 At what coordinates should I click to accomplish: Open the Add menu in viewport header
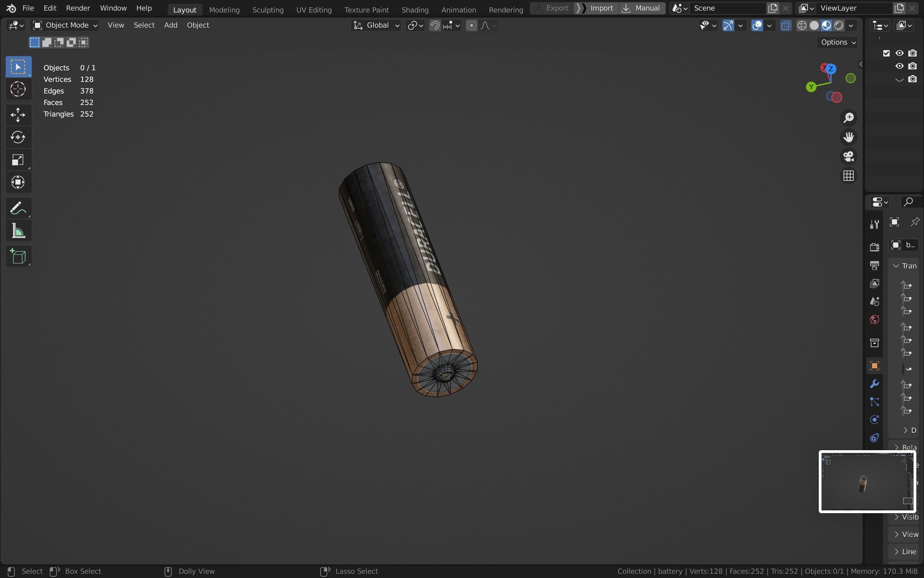coord(171,26)
